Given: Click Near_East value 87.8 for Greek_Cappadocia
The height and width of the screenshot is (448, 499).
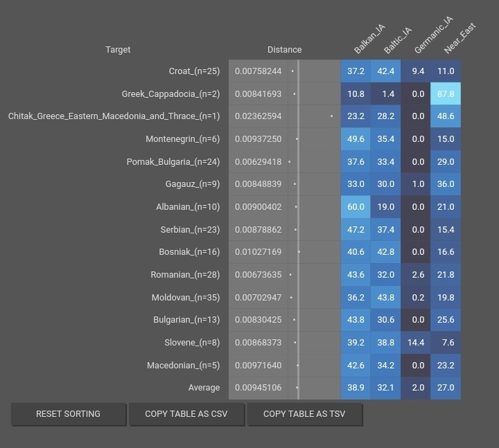Looking at the screenshot, I should pos(446,94).
